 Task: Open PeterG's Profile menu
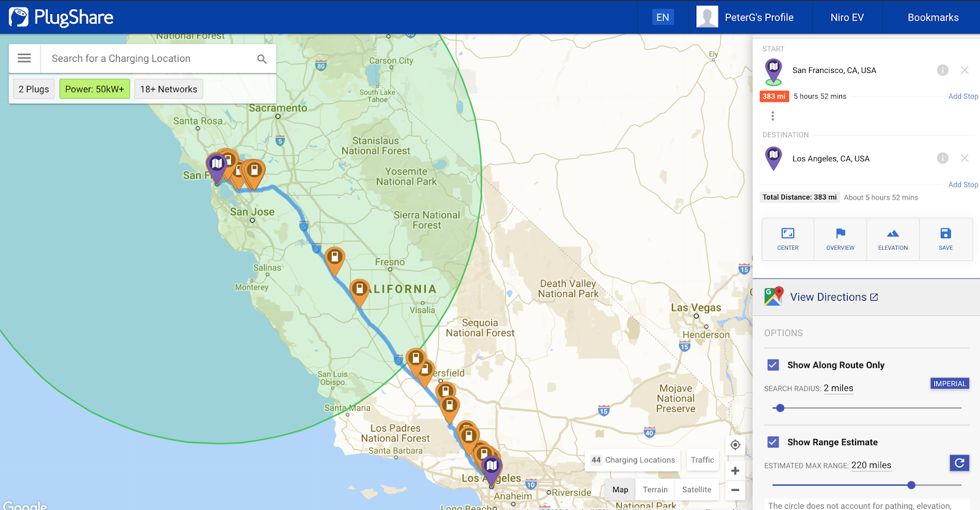click(759, 17)
